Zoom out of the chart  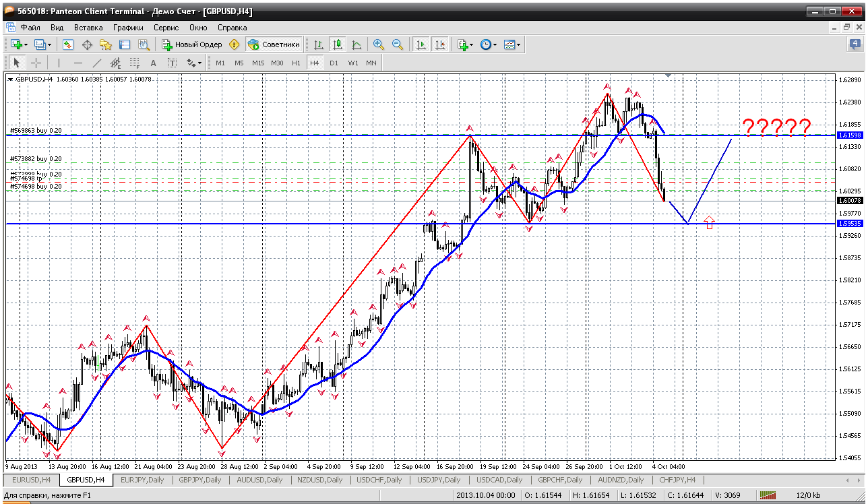tap(398, 44)
